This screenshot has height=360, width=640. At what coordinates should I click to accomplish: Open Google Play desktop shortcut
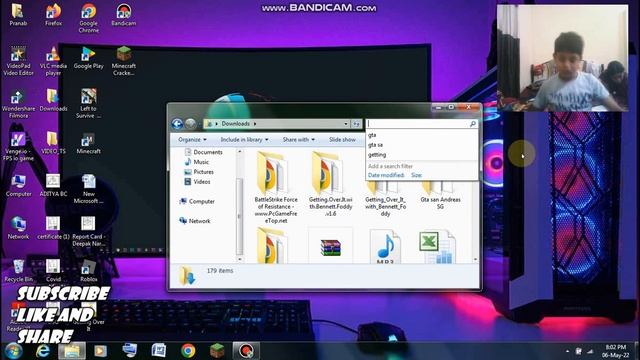click(x=89, y=58)
